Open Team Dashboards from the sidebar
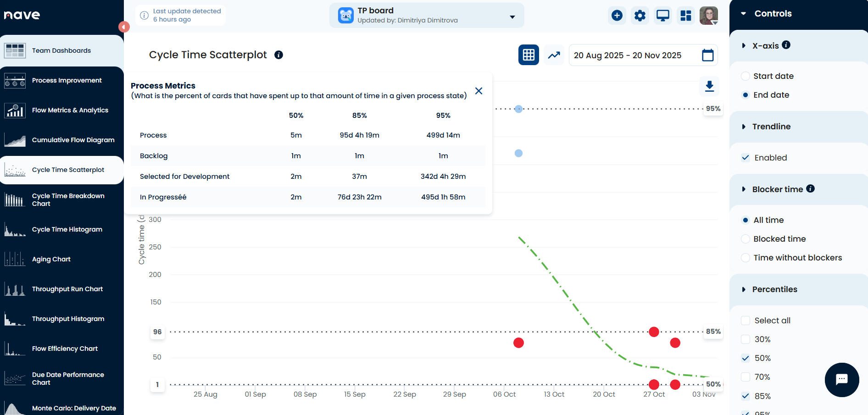The width and height of the screenshot is (868, 415). click(x=61, y=50)
